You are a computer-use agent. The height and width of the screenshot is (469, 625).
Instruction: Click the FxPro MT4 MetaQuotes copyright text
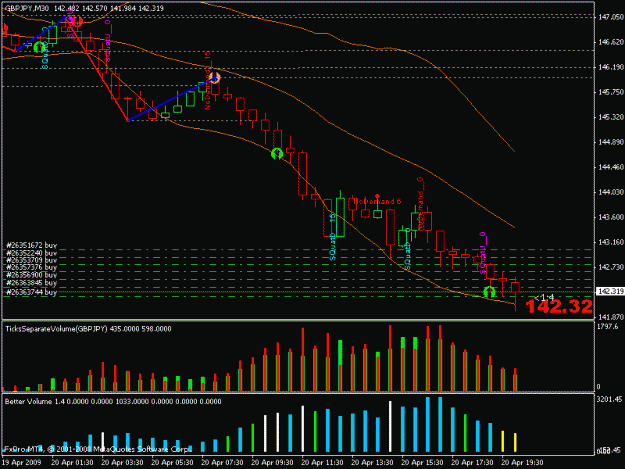[98, 449]
